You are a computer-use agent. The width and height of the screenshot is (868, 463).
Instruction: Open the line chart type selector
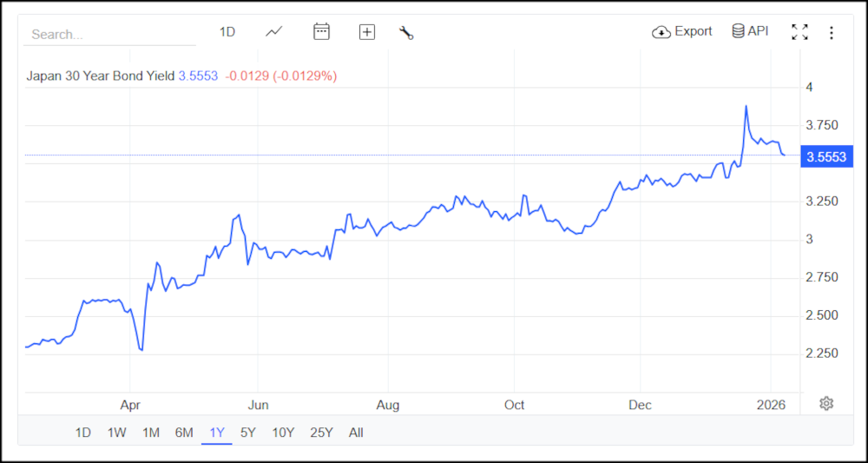point(274,32)
